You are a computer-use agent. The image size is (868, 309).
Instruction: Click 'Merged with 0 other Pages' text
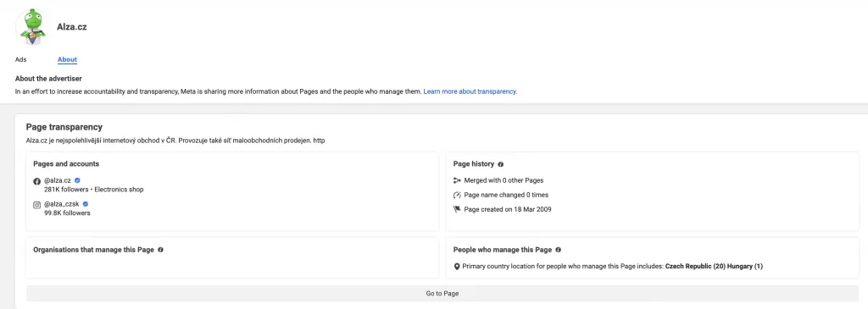504,180
